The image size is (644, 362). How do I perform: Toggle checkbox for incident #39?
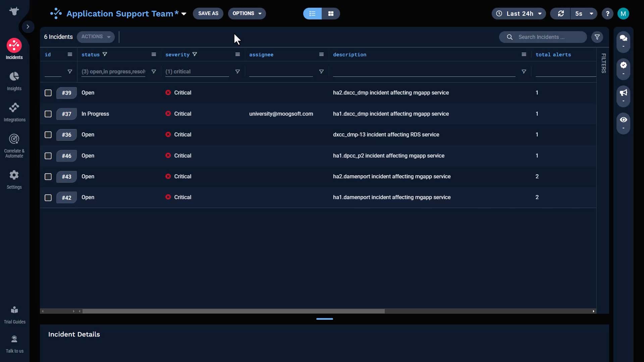[48, 93]
